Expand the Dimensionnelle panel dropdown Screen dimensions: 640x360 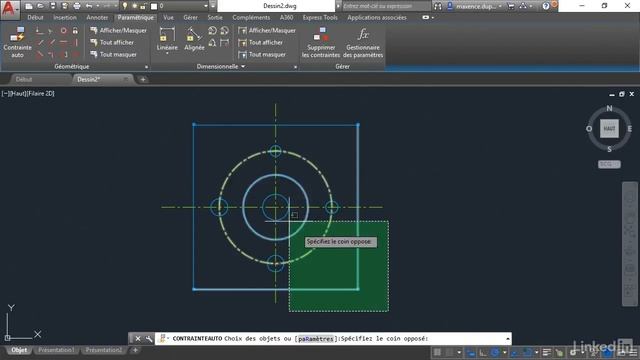243,67
